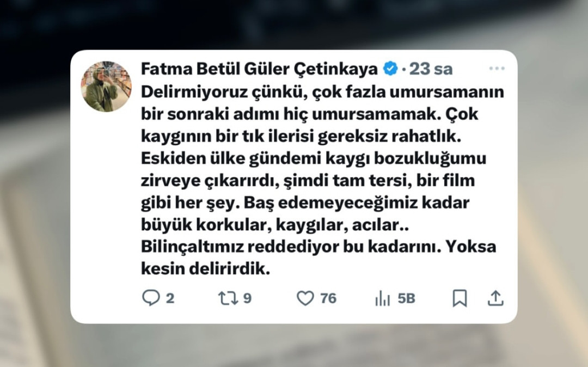This screenshot has width=588, height=367.
Task: Open Fatma Betül Güler Çetinkaya's profile name
Action: tap(259, 69)
